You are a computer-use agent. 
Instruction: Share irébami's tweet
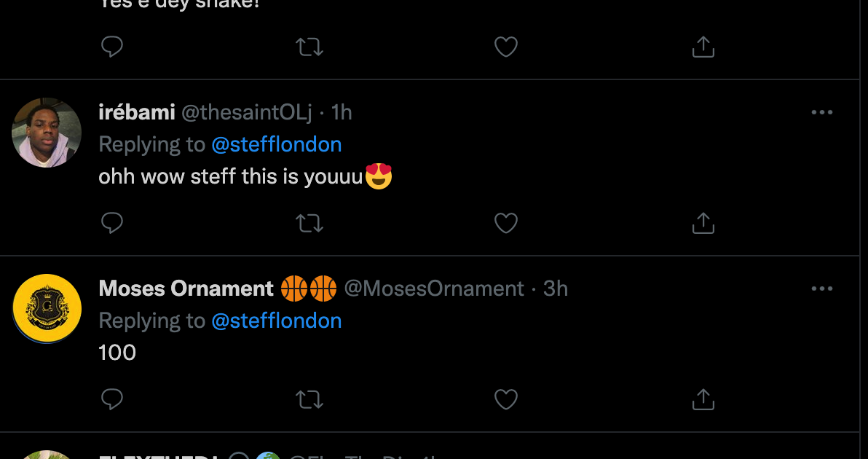703,223
